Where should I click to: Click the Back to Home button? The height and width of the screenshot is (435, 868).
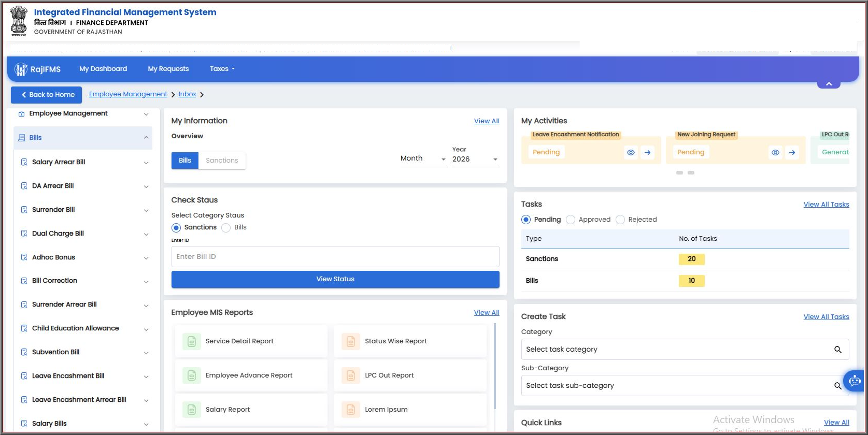[47, 95]
